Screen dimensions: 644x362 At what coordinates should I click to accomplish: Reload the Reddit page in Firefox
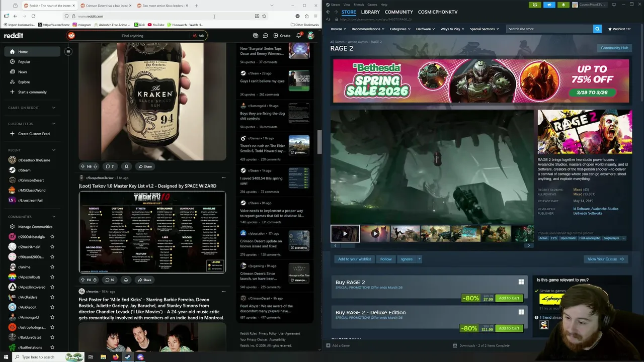click(33, 16)
